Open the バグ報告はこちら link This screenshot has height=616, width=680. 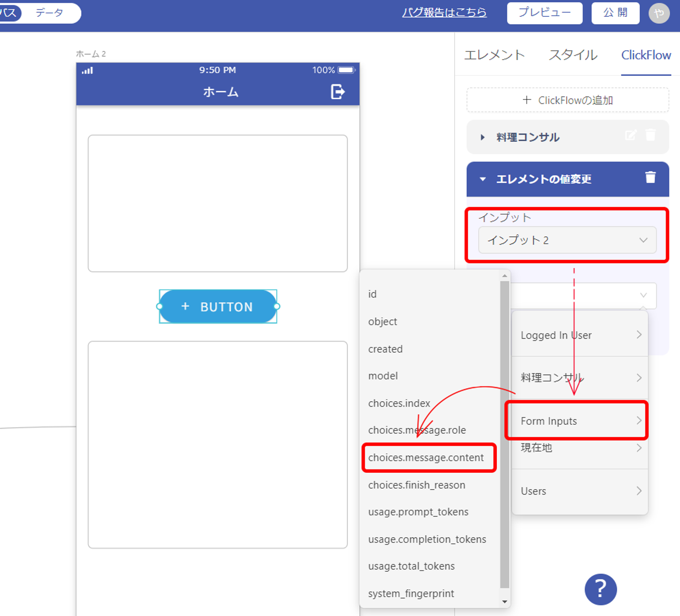pos(444,12)
